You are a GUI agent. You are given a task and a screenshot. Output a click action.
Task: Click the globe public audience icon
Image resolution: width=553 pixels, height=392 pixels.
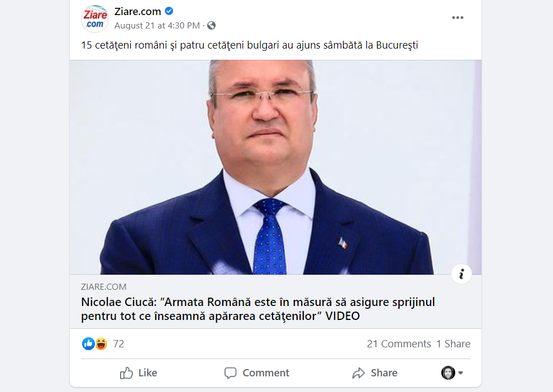[x=211, y=26]
